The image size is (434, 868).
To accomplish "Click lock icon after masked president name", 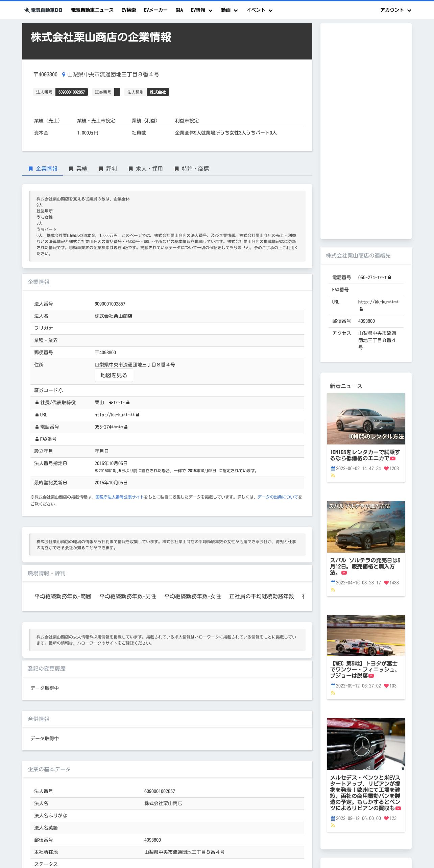I will tap(128, 403).
